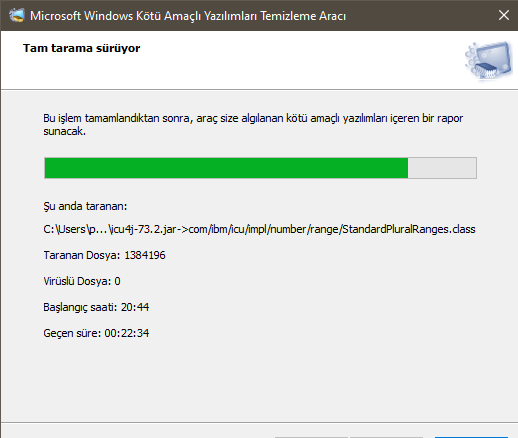
Task: Click the 'Başlangıç saati' label
Action: [80, 307]
